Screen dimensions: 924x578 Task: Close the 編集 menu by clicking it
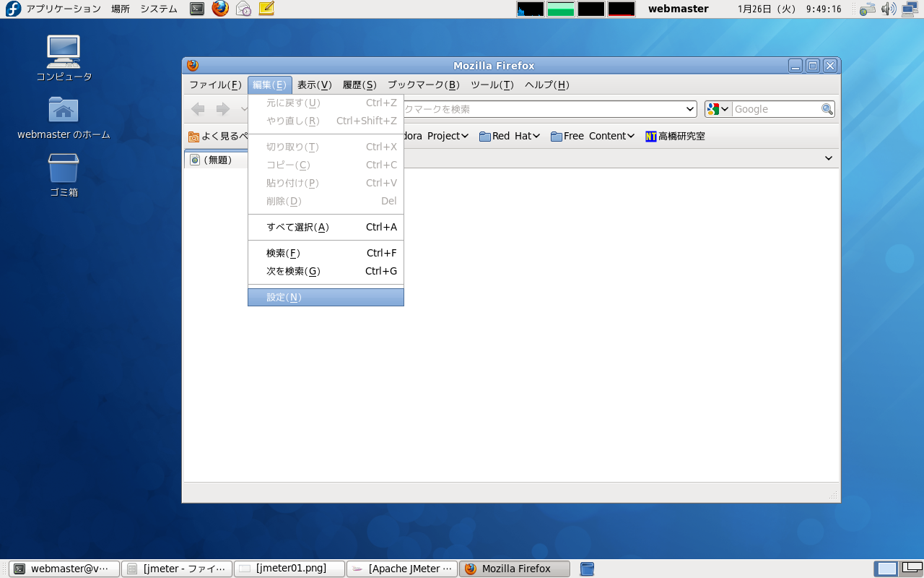[x=270, y=85]
